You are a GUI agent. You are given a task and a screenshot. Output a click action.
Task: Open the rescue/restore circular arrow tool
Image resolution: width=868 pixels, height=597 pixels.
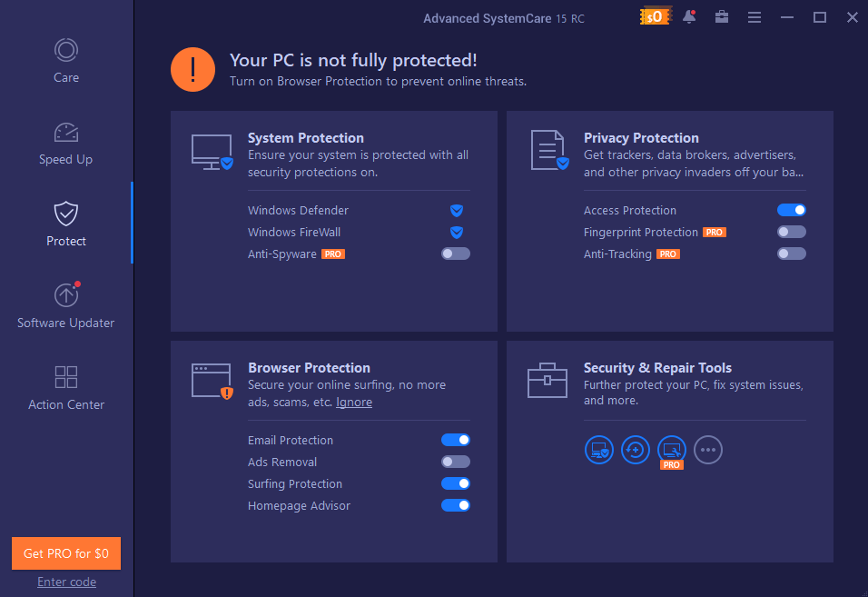635,450
